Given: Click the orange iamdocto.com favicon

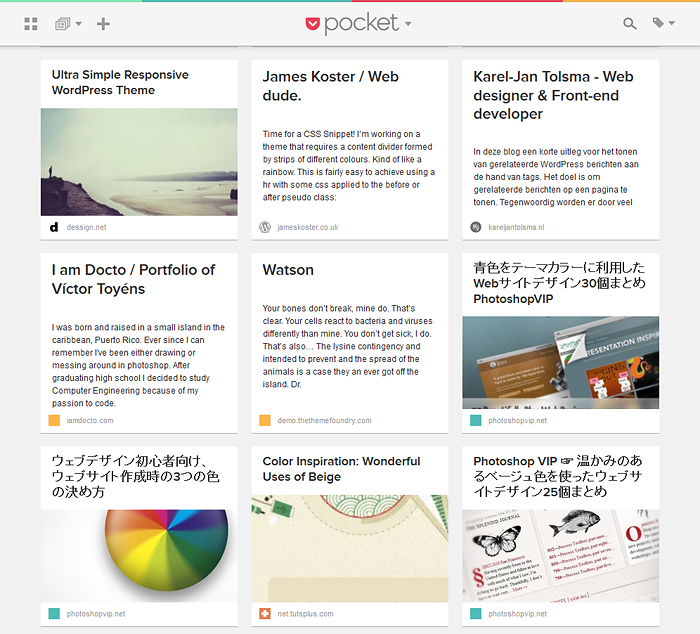Looking at the screenshot, I should [54, 421].
